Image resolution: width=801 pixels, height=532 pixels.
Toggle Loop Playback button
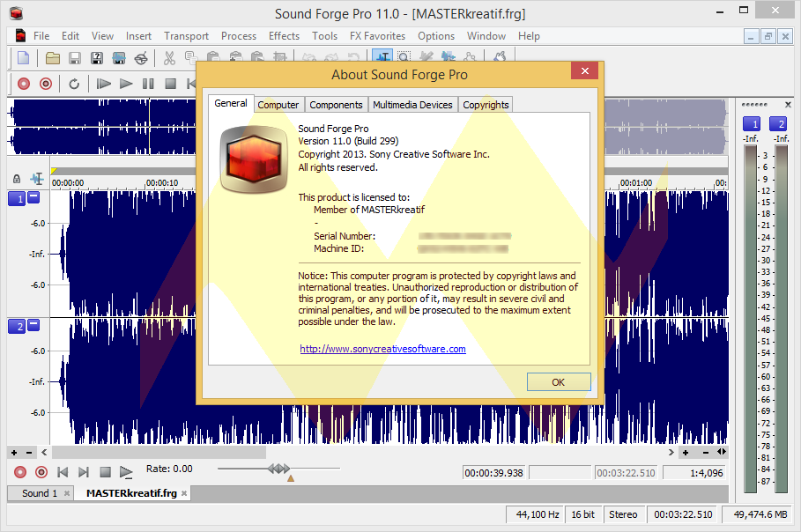point(74,84)
